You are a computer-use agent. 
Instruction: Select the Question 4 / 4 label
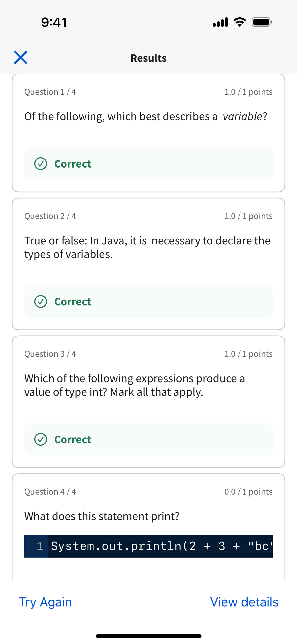[x=50, y=492]
